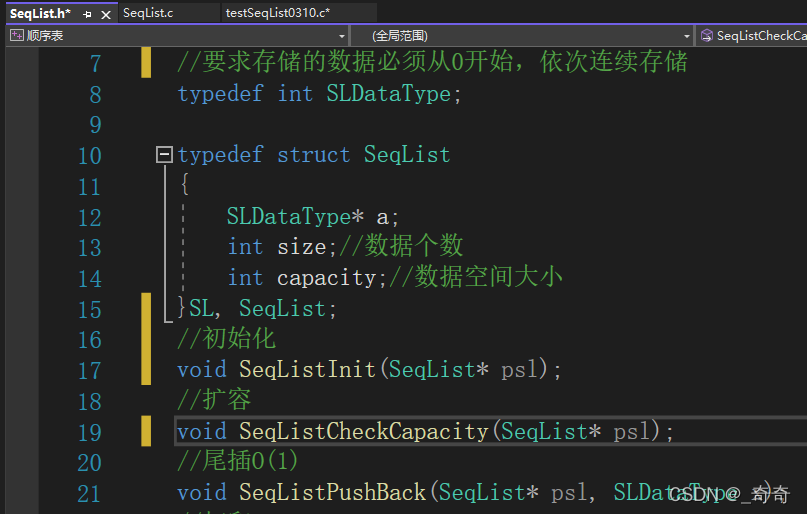Click the SeqListCheckCapacity function icon
Screen dimensions: 807x514
tap(707, 36)
